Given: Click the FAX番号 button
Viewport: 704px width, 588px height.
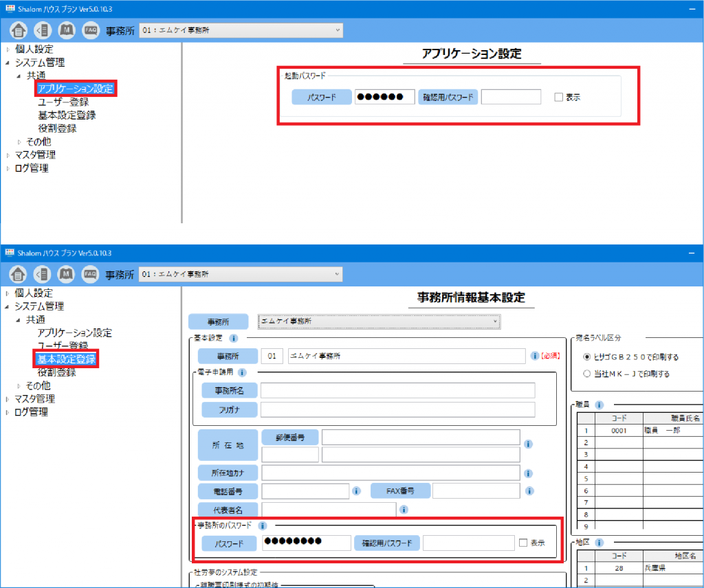Looking at the screenshot, I should 402,490.
